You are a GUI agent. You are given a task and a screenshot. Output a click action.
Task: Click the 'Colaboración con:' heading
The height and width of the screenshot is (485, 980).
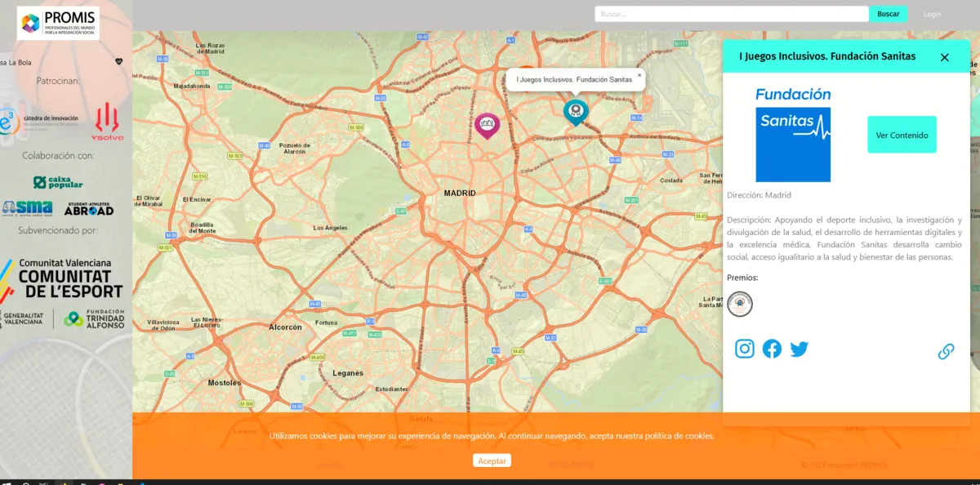(x=58, y=155)
